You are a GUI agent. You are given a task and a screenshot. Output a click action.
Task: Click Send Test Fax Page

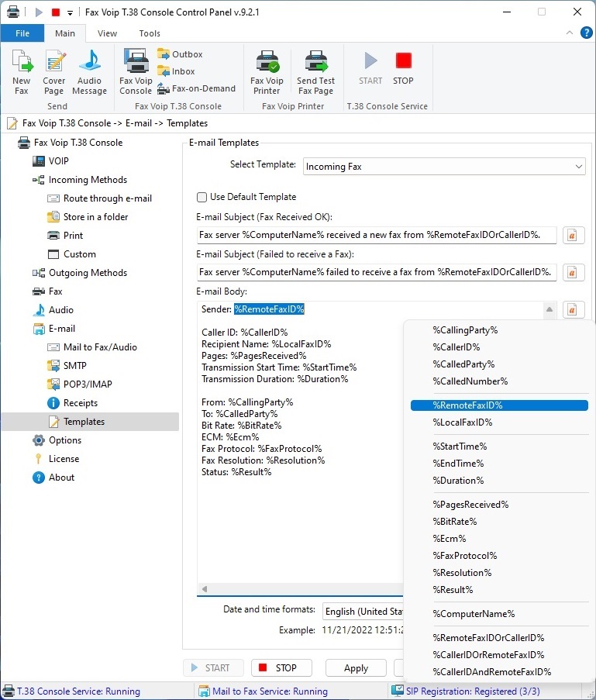tap(315, 71)
